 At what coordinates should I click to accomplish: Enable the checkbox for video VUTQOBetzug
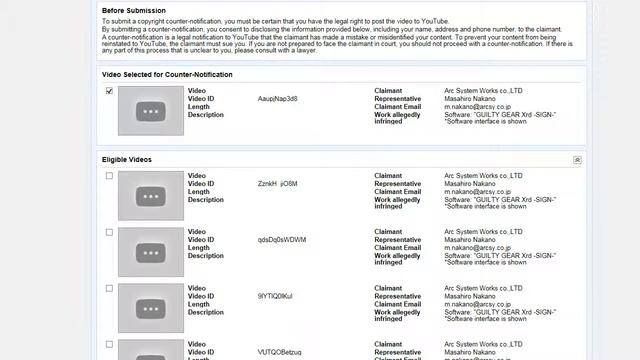[x=109, y=344]
